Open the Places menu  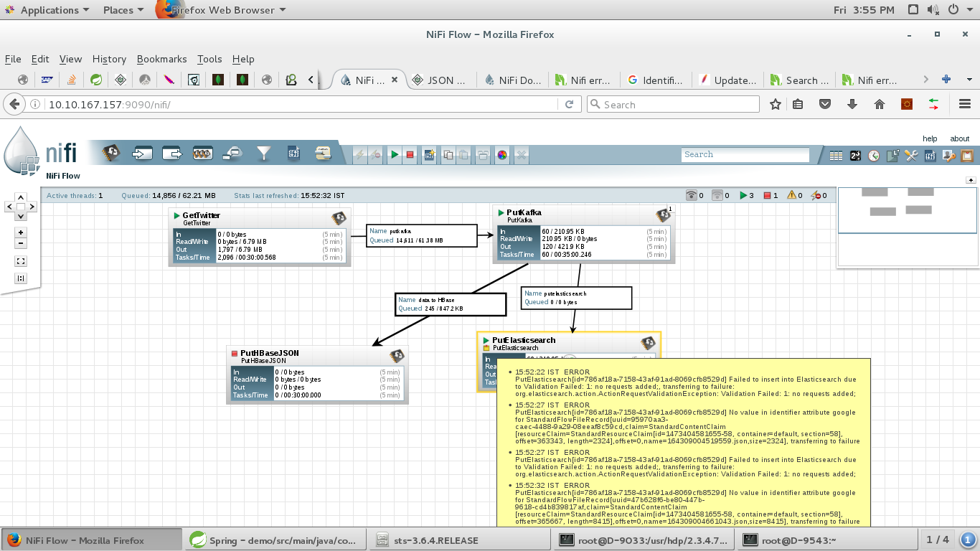point(117,9)
